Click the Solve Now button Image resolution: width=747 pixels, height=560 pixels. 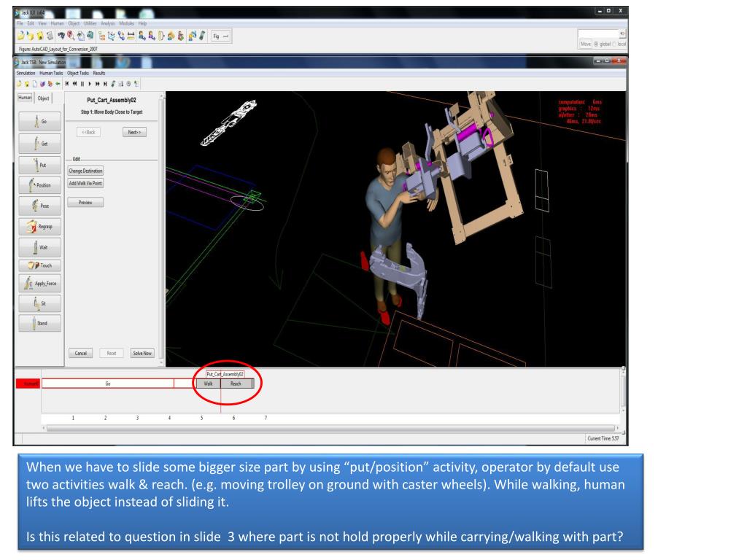click(142, 353)
